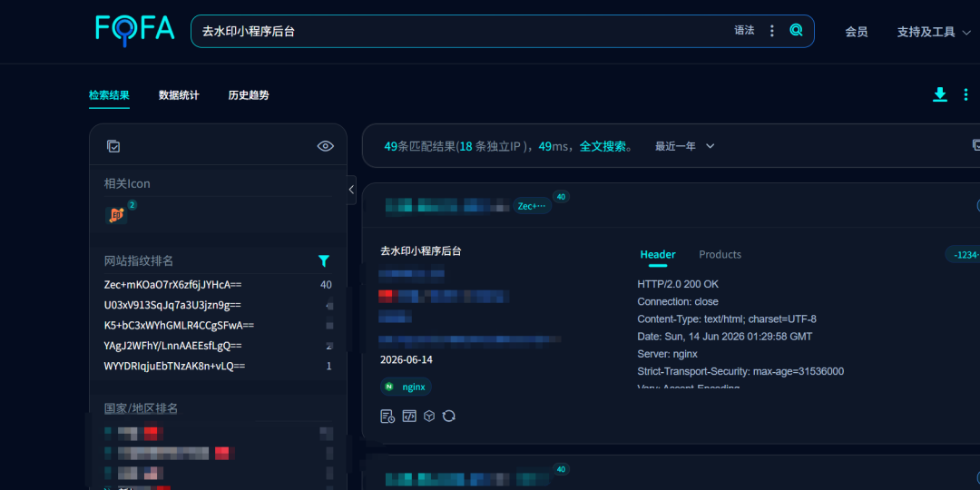This screenshot has height=490, width=980.
Task: Open the 语法 syntax helper
Action: pyautogui.click(x=744, y=30)
